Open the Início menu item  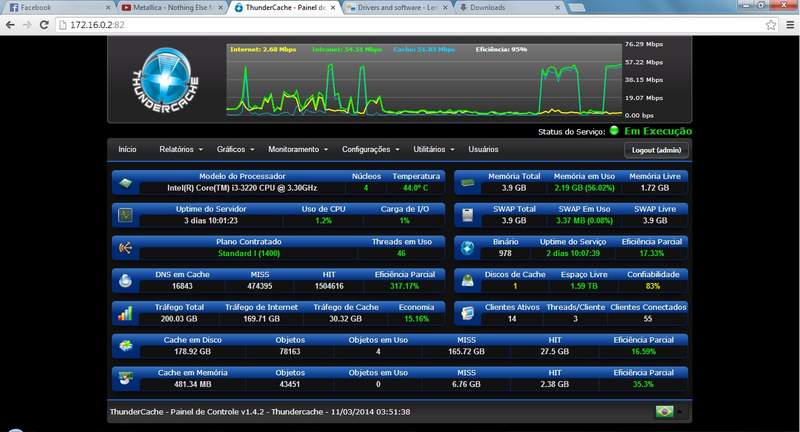click(x=127, y=149)
